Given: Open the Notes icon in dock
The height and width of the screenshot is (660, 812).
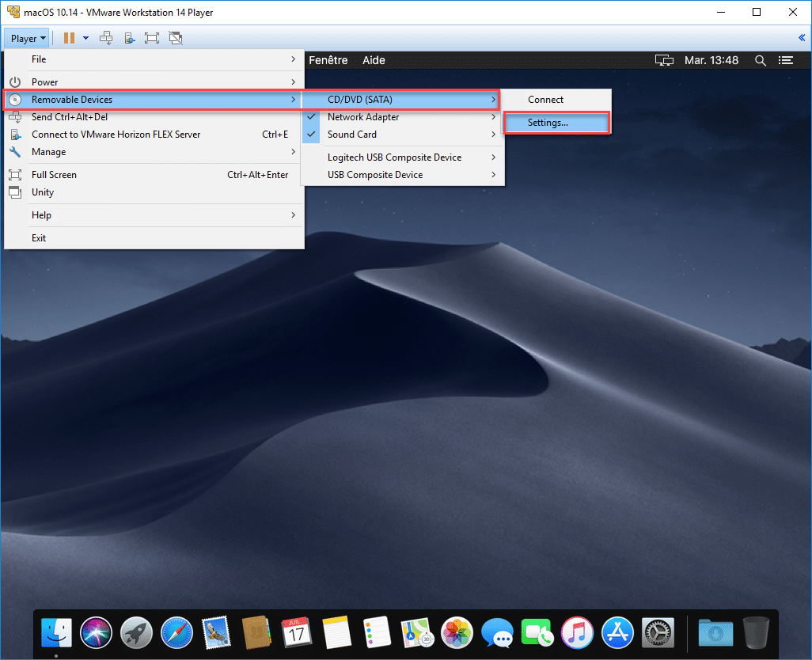Looking at the screenshot, I should 336,632.
